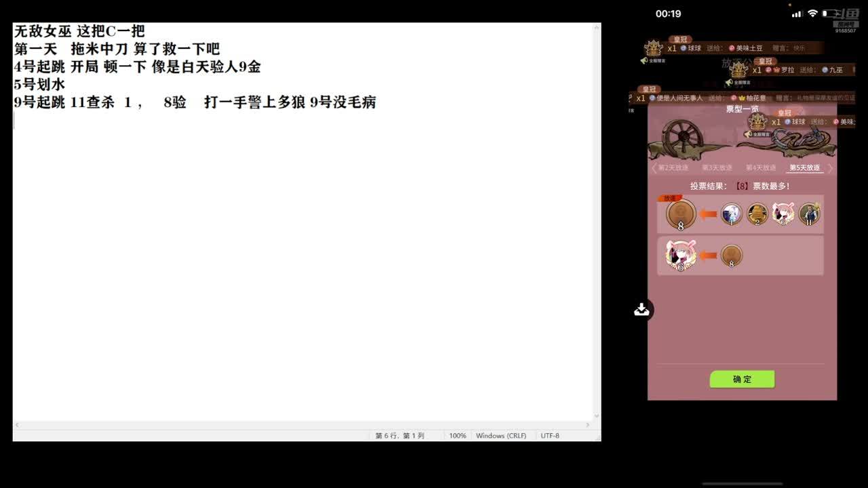Click the line starting with 9号起跳 11查杀
This screenshot has height=488, width=868.
tap(195, 102)
